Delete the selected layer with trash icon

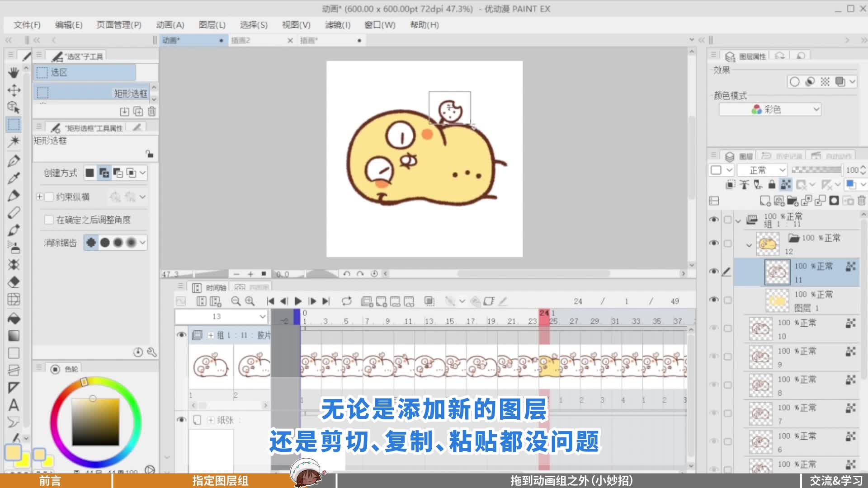coord(862,200)
